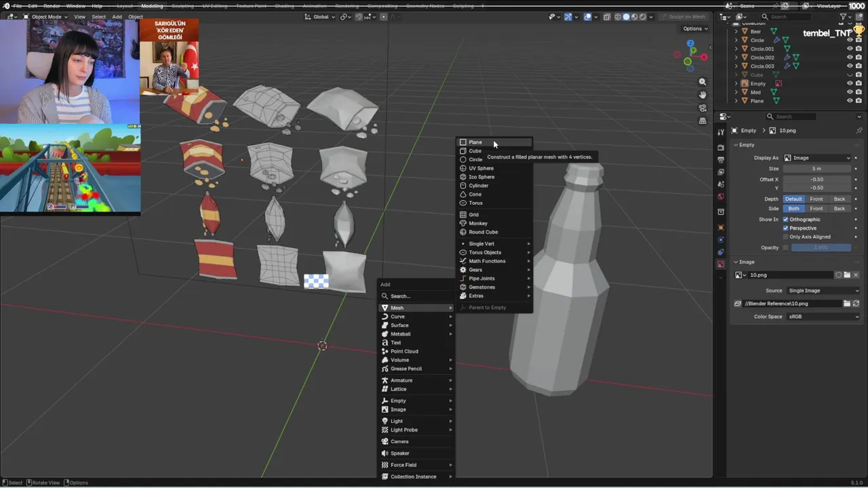Toggle camera view icon in viewport
The width and height of the screenshot is (868, 488).
pyautogui.click(x=703, y=108)
